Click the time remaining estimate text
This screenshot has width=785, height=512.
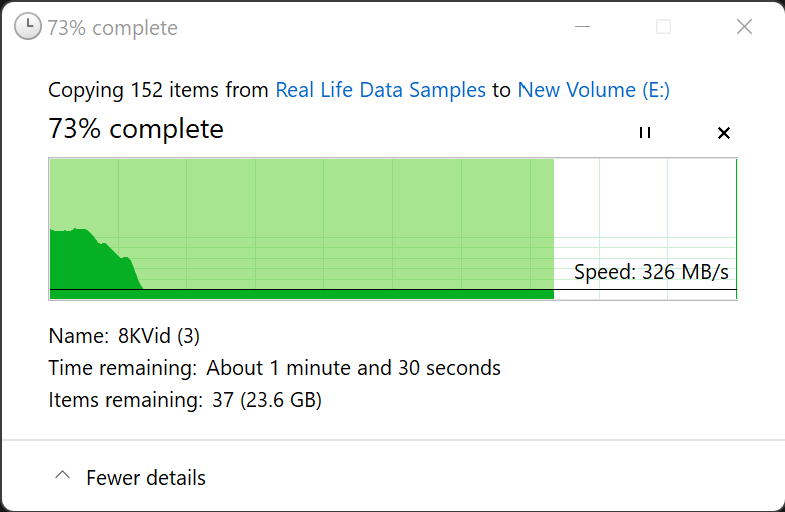353,368
